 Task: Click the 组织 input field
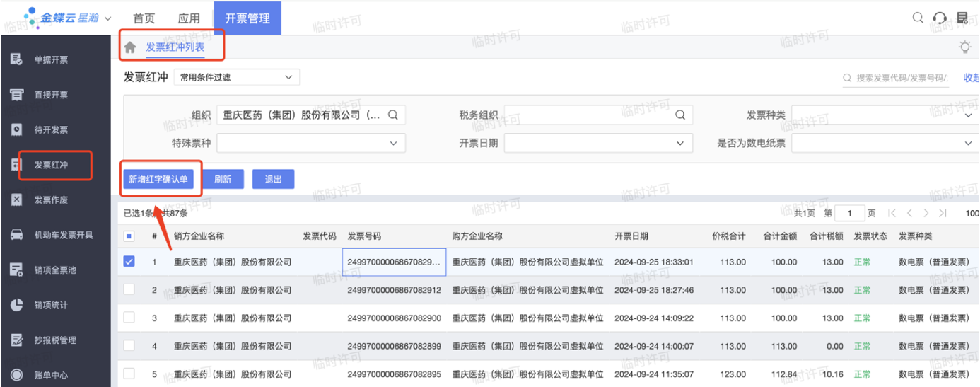tap(311, 115)
